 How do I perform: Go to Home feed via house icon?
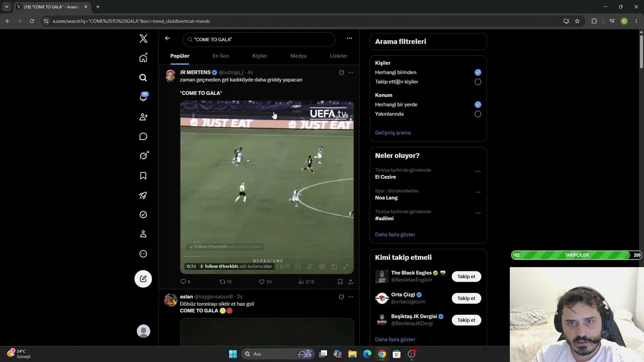click(x=143, y=58)
